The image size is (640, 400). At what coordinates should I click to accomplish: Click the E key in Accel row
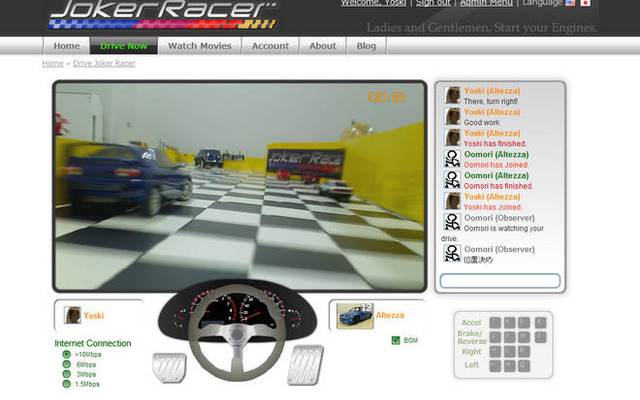(x=524, y=322)
